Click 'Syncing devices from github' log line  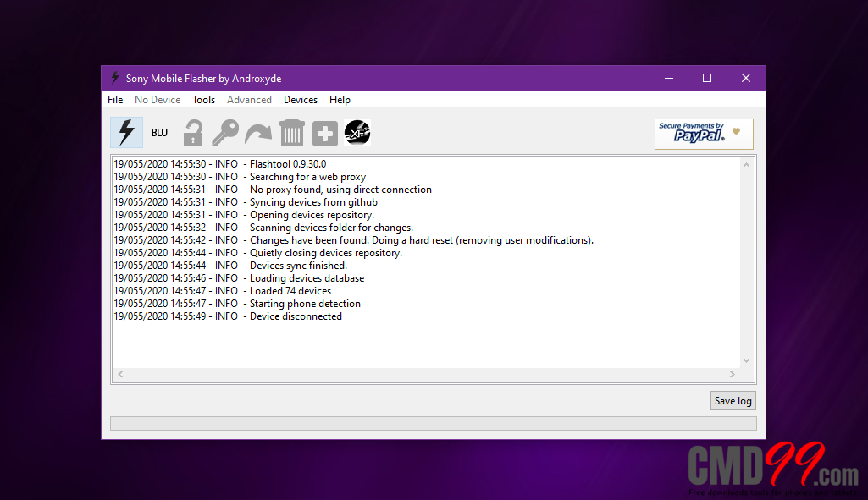tap(246, 202)
